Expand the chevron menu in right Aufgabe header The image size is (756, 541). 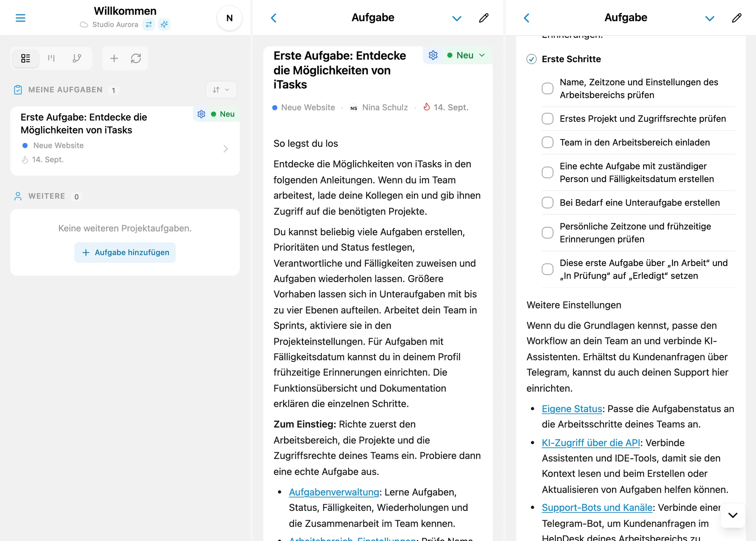pos(710,18)
